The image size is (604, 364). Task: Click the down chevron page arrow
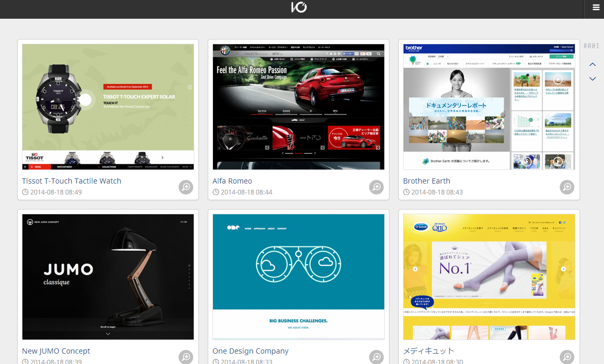click(593, 79)
